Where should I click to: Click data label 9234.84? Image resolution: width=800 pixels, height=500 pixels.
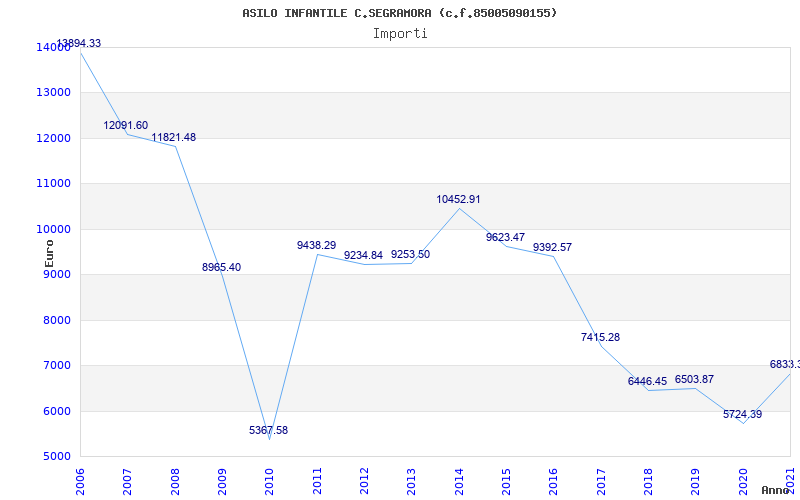(x=363, y=255)
